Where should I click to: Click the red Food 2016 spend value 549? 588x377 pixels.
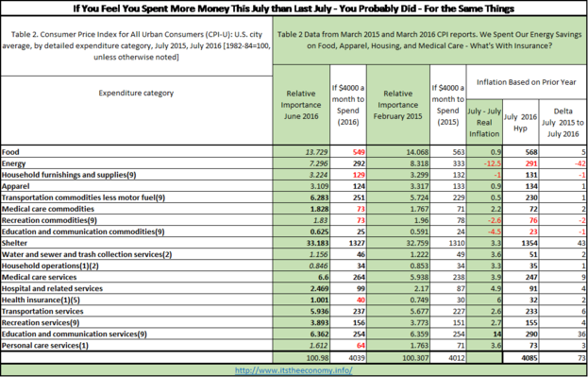pos(359,152)
